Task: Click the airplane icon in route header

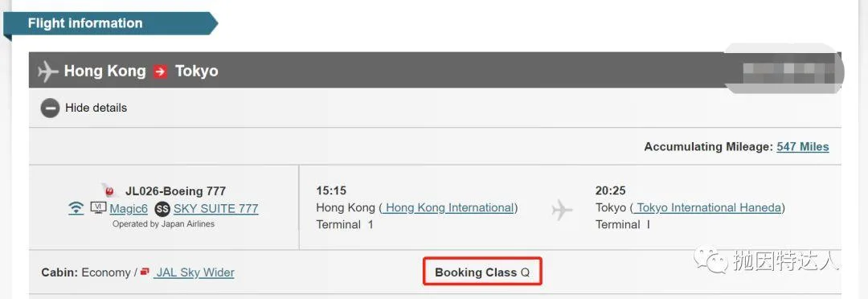Action: click(48, 71)
